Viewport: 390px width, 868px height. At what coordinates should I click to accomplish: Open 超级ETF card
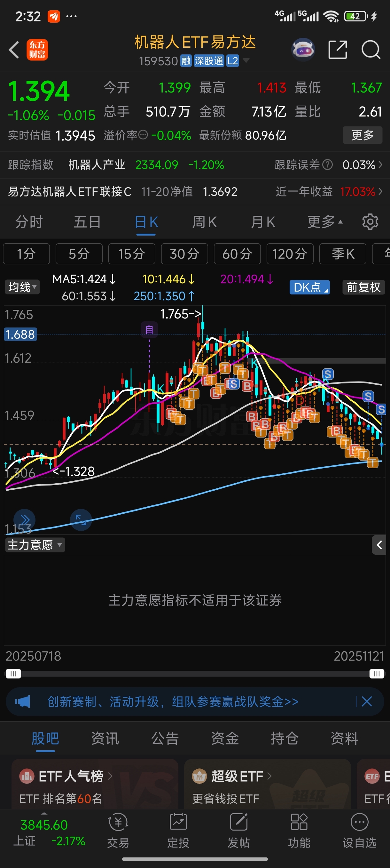pos(268,784)
